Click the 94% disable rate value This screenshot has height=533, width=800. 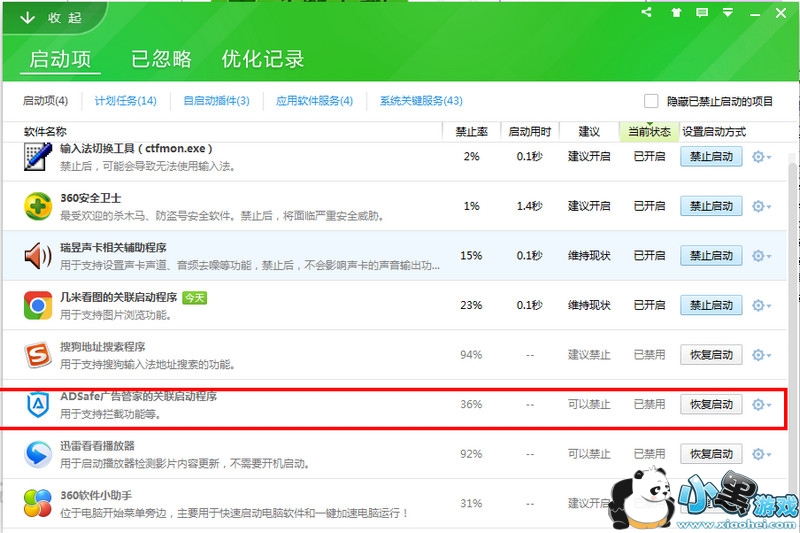coord(471,354)
